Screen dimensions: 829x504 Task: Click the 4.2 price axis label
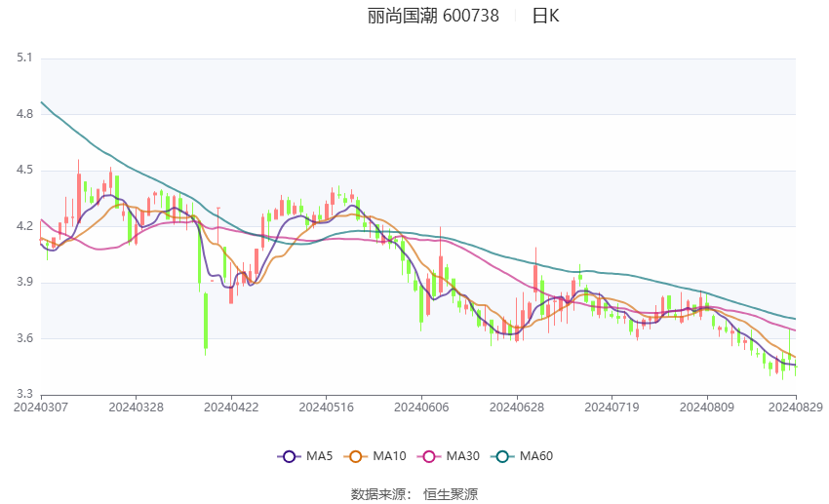(24, 226)
